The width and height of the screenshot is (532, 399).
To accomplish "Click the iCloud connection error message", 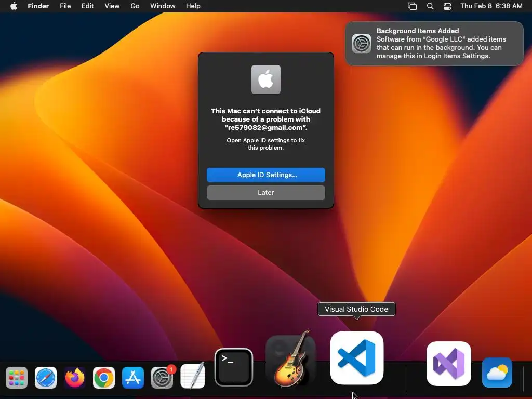I will coord(265,119).
